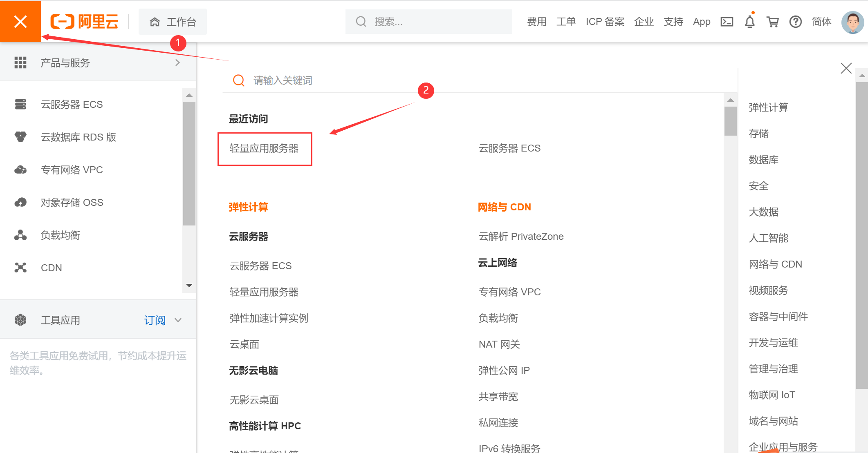Open the 企业 menu
The width and height of the screenshot is (868, 453).
click(644, 22)
